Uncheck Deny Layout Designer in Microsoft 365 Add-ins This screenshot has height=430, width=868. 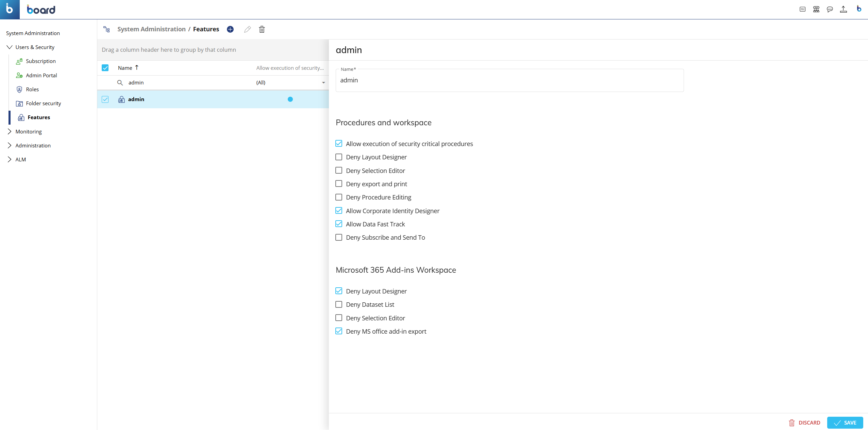(x=339, y=291)
